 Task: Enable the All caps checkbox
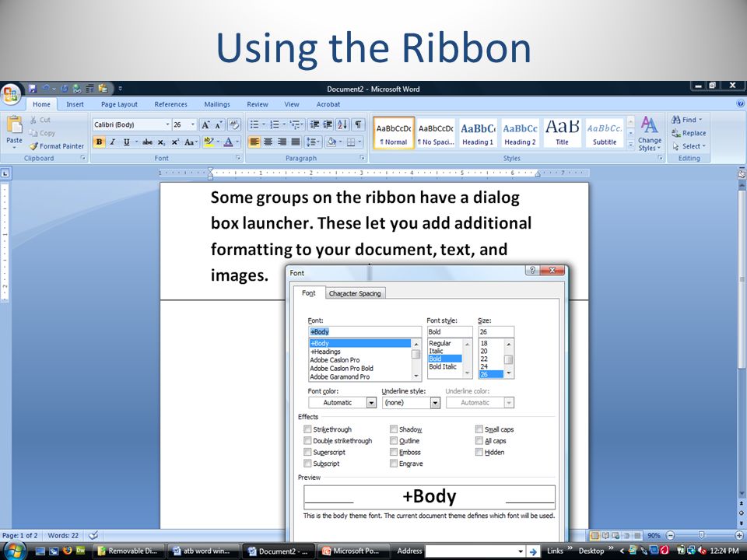(x=479, y=440)
